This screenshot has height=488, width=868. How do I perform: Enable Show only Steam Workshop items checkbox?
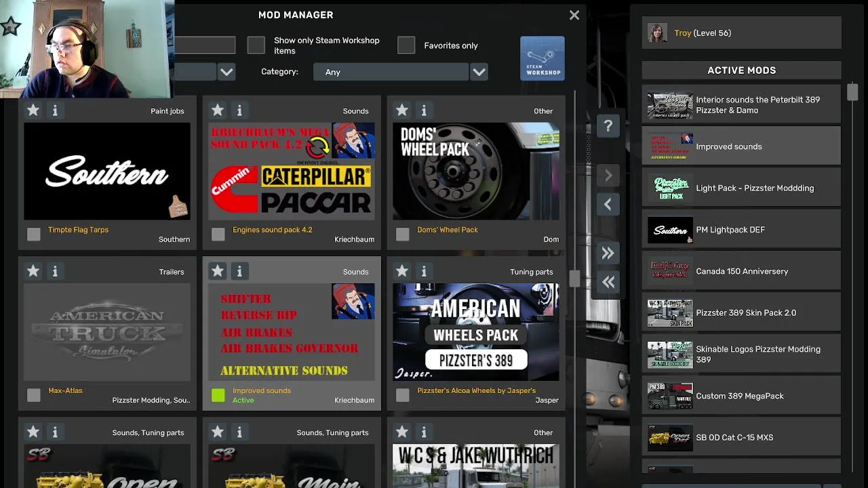(x=256, y=45)
